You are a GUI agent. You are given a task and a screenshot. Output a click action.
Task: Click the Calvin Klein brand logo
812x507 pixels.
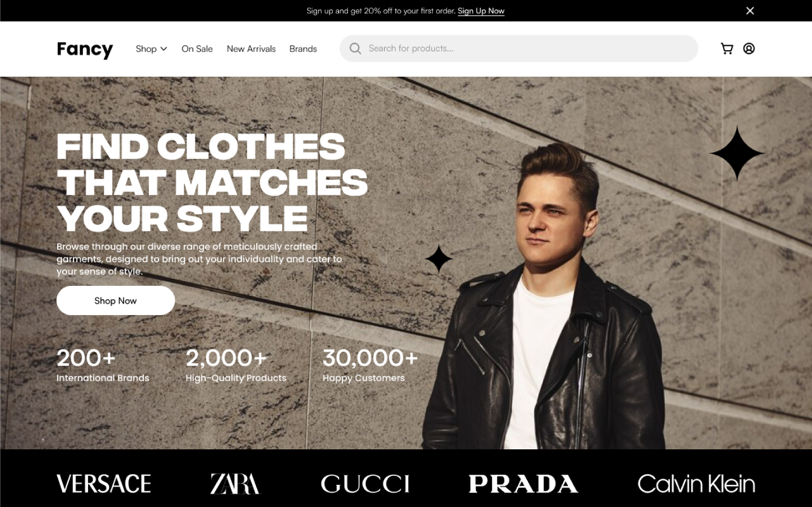[696, 484]
